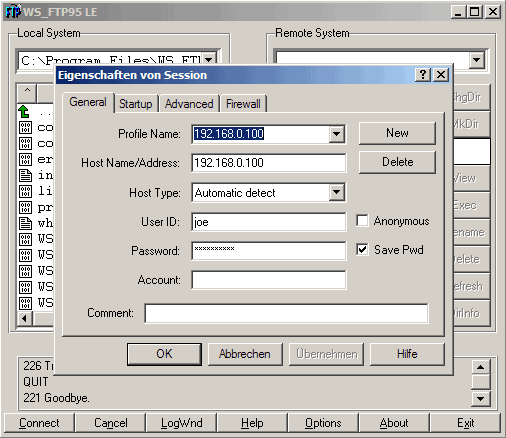Viewport: 506px width, 438px height.
Task: Click the log window scroll down arrow
Action: click(480, 398)
